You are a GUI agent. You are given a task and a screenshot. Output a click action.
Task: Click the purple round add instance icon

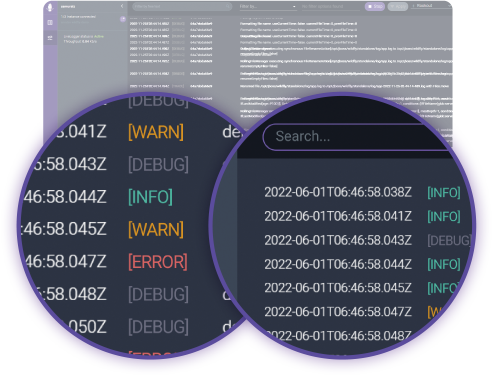123,19
